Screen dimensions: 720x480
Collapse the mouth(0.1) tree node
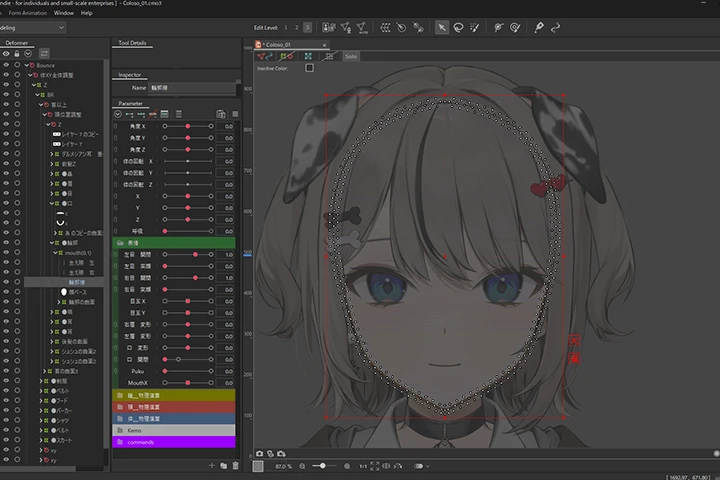click(x=55, y=253)
